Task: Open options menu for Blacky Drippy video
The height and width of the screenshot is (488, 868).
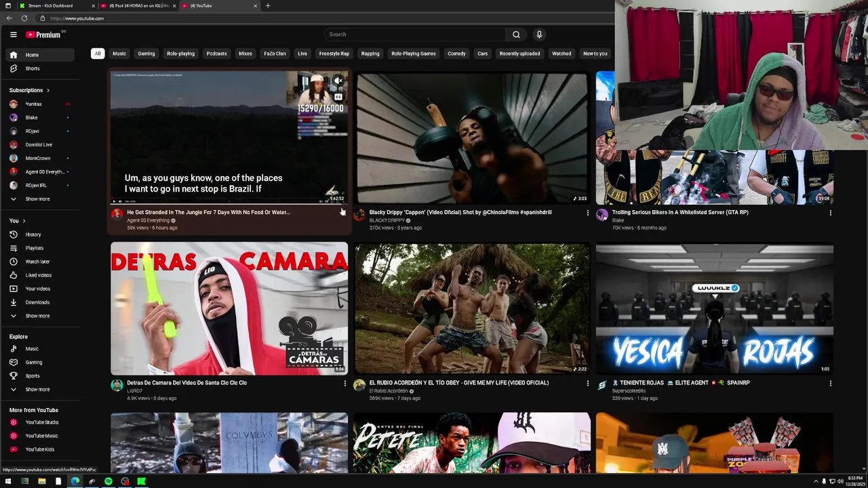Action: tap(587, 213)
